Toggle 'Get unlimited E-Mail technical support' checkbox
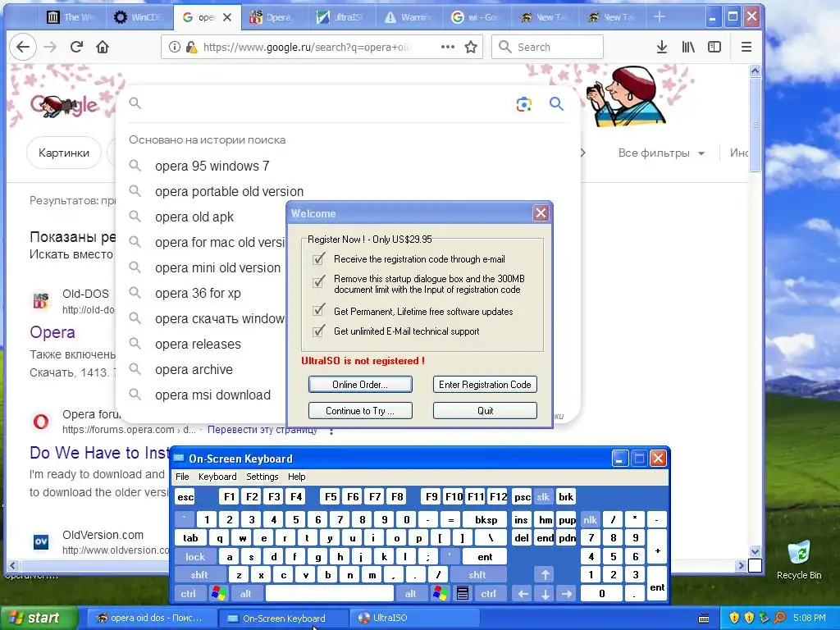This screenshot has width=840, height=630. (x=319, y=331)
